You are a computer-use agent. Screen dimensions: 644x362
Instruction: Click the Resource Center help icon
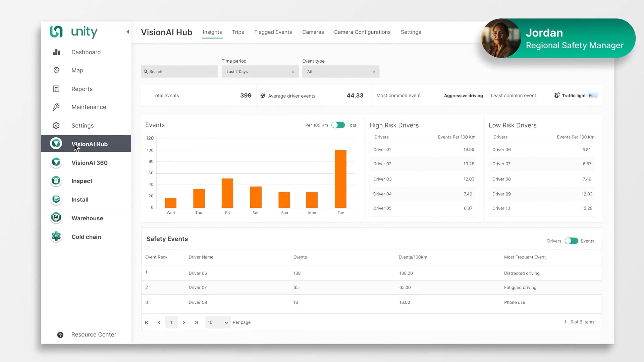coord(60,335)
